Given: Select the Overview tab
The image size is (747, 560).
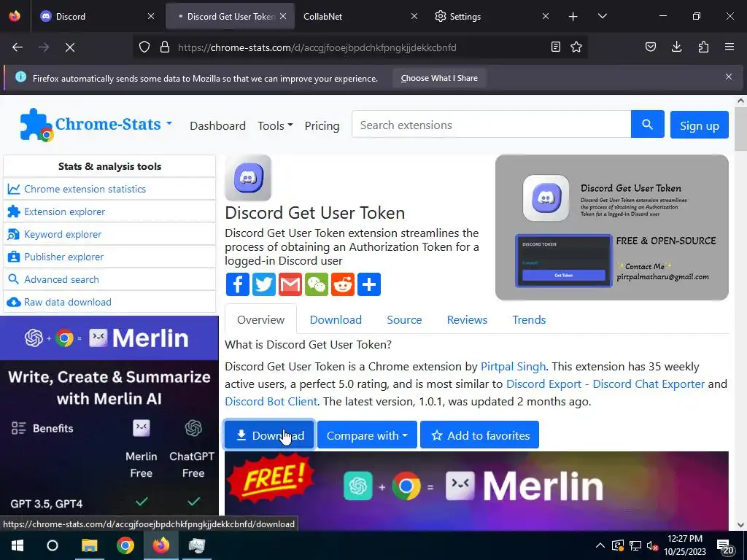Looking at the screenshot, I should (x=260, y=319).
